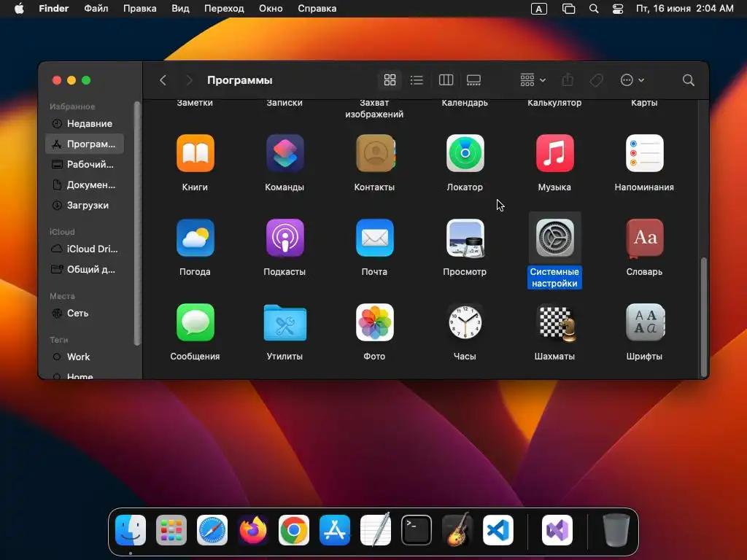Screen dimensions: 747x560
Task: Open the Окно menu
Action: (x=271, y=9)
